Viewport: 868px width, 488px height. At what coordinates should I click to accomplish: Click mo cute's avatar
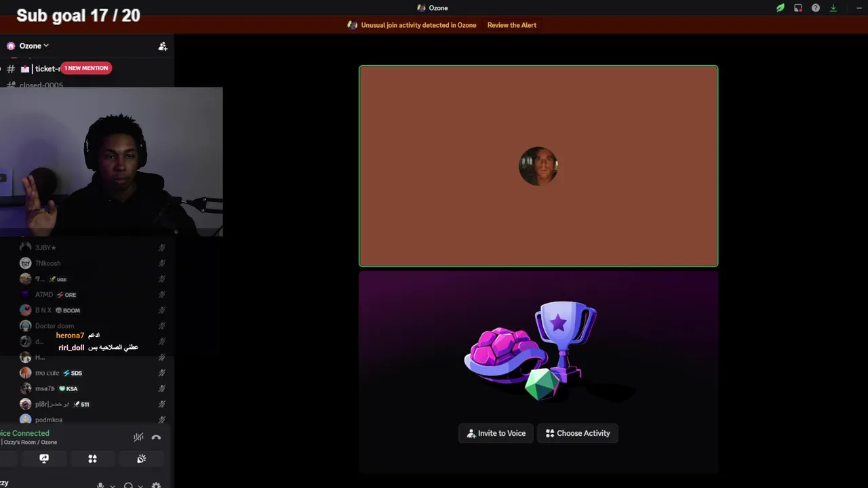point(25,373)
